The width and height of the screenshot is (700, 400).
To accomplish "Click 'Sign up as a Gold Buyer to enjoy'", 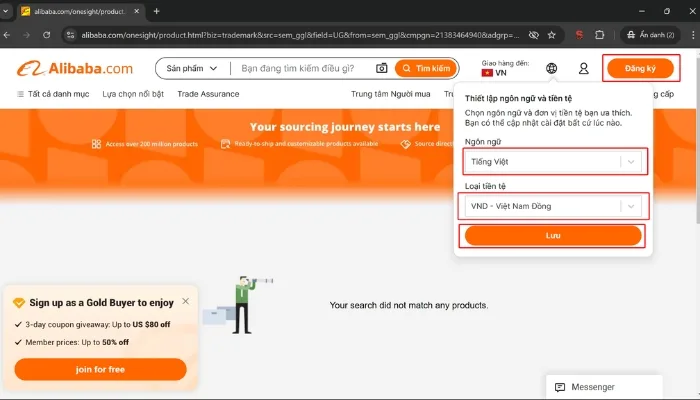I will tap(101, 303).
